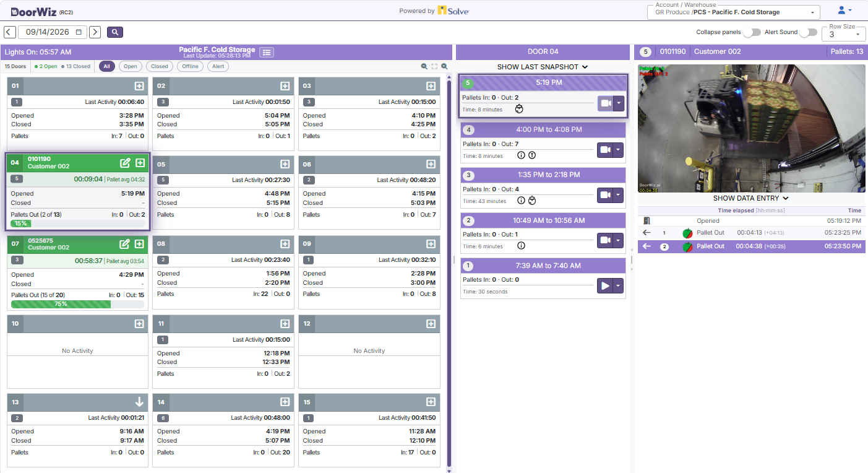This screenshot has width=868, height=473.
Task: Filter doors by Open status
Action: (x=130, y=66)
